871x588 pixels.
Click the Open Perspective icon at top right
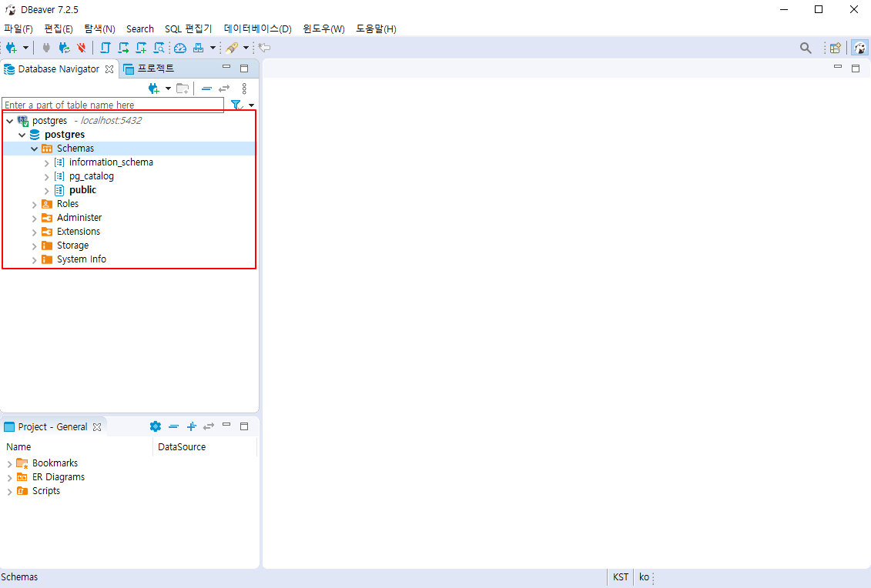point(835,48)
